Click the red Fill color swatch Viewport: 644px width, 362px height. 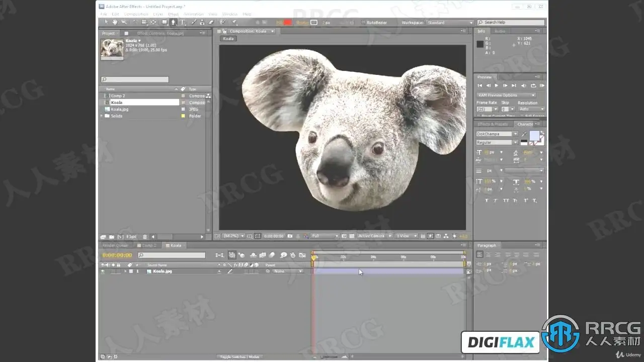(x=288, y=22)
